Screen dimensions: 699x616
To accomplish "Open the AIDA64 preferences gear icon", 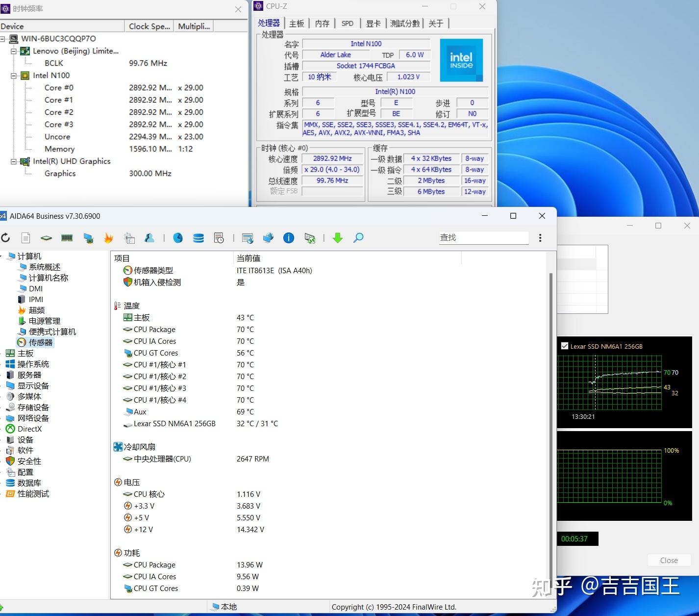I will [129, 238].
